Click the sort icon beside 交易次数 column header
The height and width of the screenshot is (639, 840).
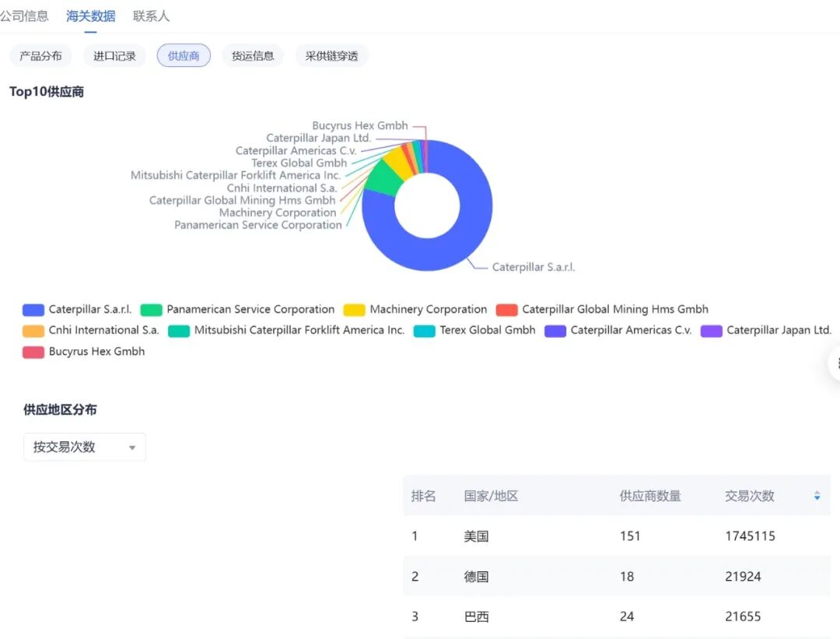pyautogui.click(x=817, y=496)
